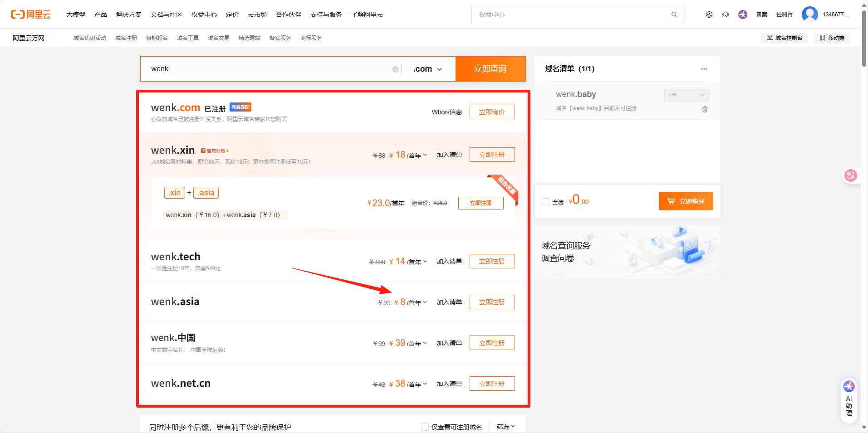Open 域名控制台 button

click(785, 38)
